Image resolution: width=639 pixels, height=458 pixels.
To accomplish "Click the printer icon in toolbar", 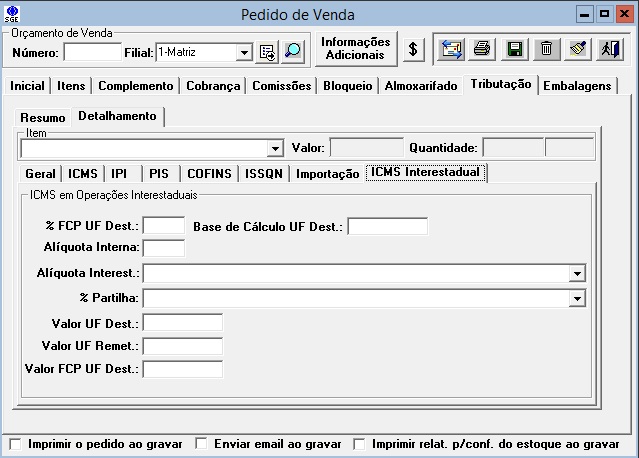I will (482, 48).
